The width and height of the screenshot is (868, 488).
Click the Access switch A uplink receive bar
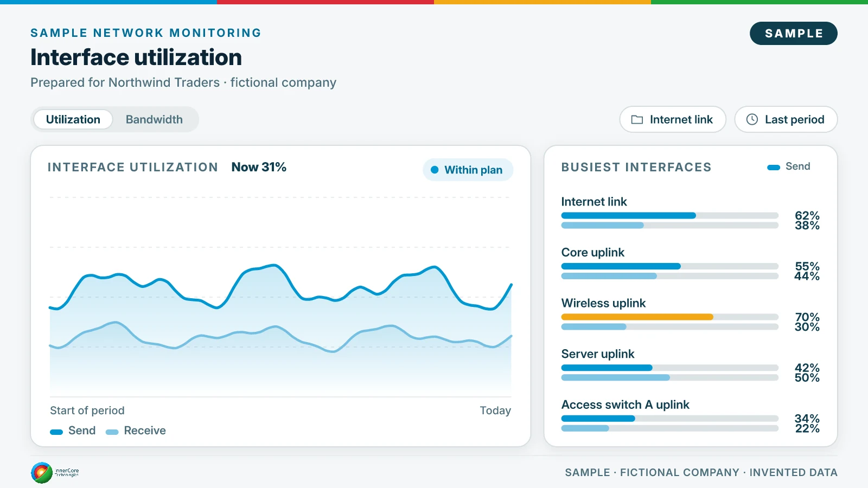(585, 428)
